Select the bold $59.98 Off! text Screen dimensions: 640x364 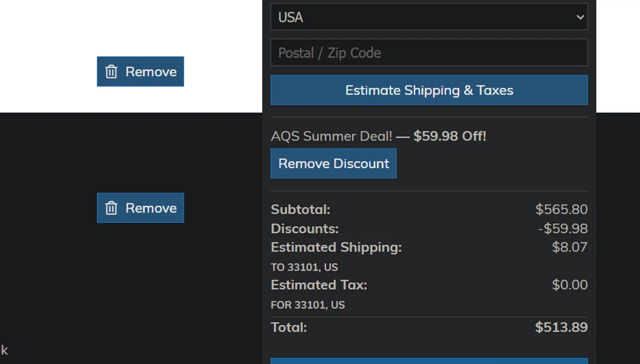(450, 136)
